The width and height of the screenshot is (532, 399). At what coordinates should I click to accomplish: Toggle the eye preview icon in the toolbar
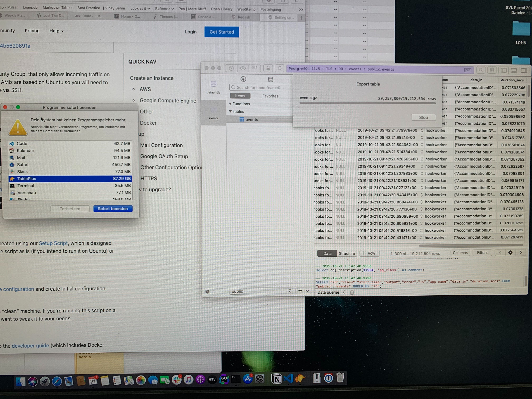pyautogui.click(x=243, y=68)
